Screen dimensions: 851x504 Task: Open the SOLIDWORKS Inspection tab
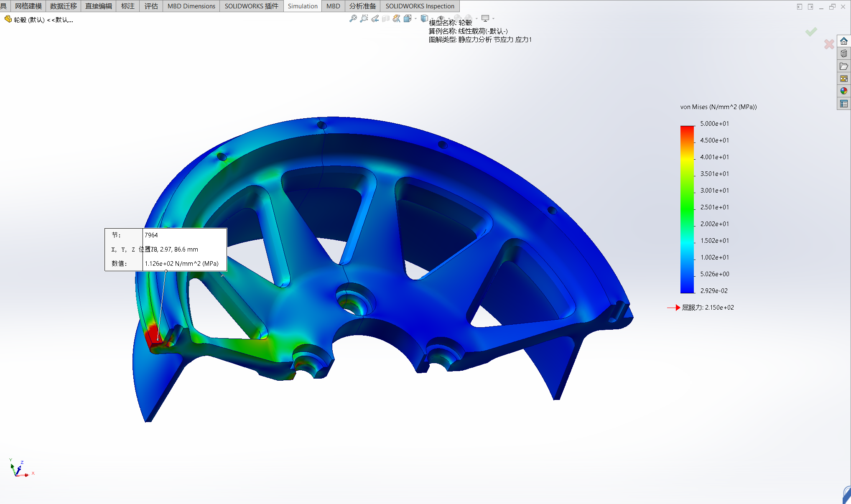[x=420, y=6]
